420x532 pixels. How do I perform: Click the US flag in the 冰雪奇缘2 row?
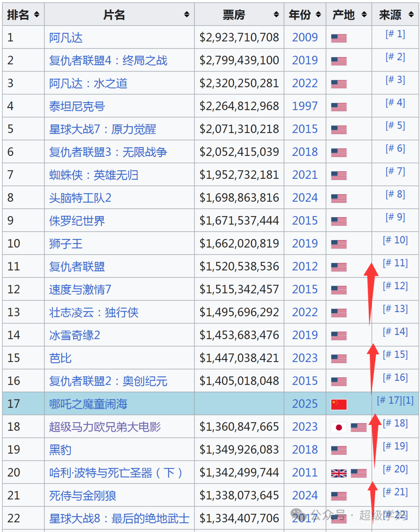(339, 336)
